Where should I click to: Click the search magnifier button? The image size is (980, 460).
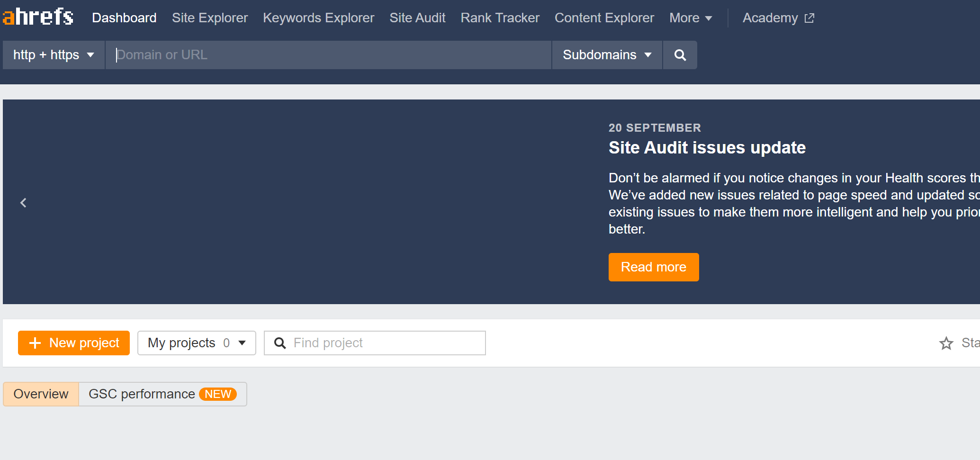(680, 55)
